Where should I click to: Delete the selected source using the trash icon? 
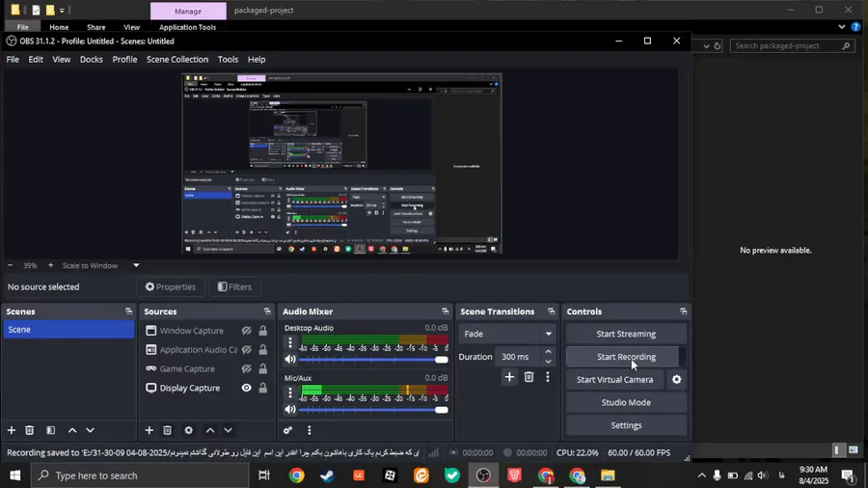[167, 430]
